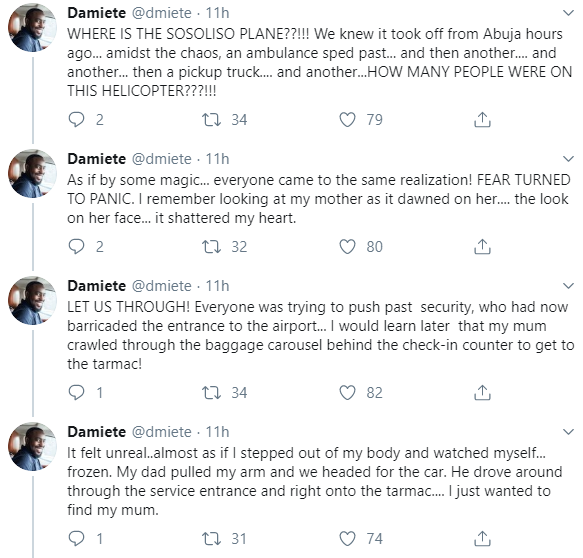Open the chevron menu on 'LET US THROUGH' tweet
The height and width of the screenshot is (558, 583).
click(568, 286)
